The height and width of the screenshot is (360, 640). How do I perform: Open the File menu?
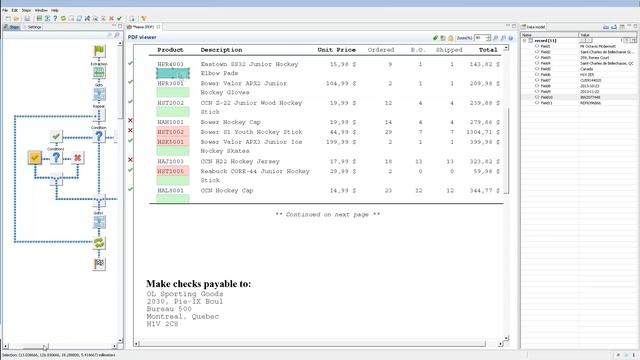click(5, 10)
